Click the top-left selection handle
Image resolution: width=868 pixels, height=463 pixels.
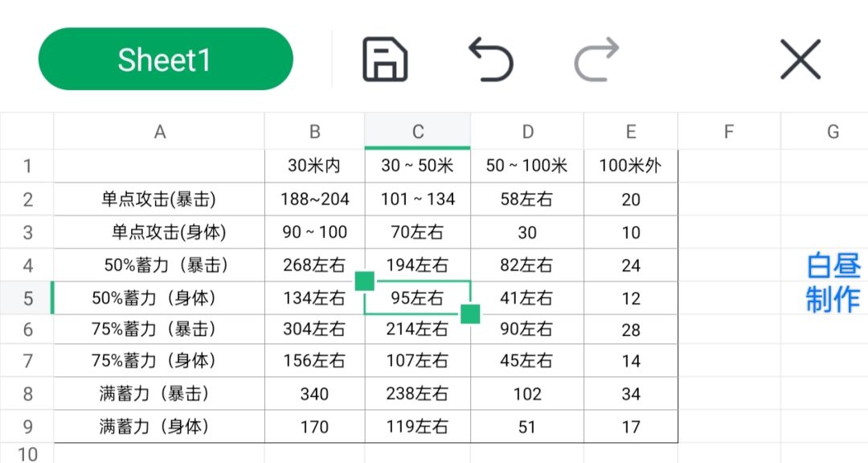click(x=365, y=281)
